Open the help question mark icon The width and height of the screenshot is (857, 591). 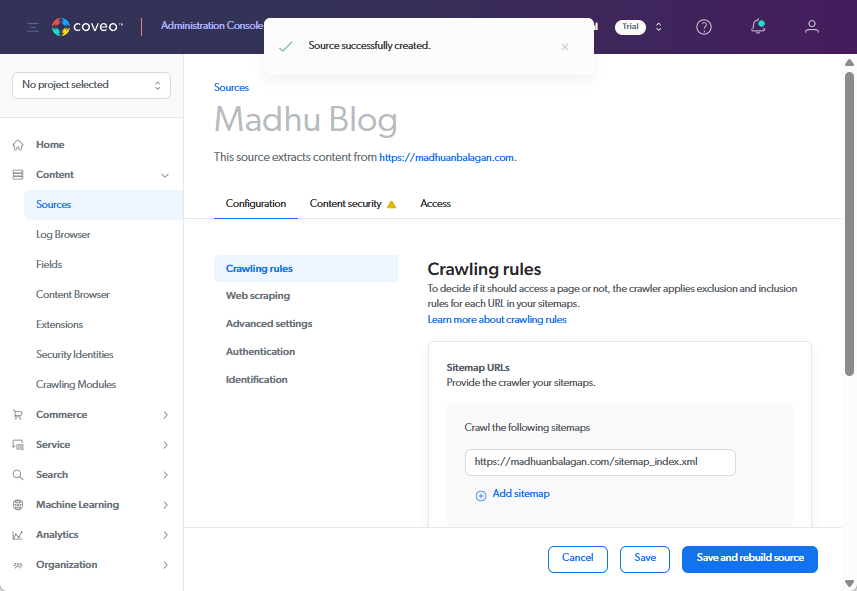pos(704,27)
